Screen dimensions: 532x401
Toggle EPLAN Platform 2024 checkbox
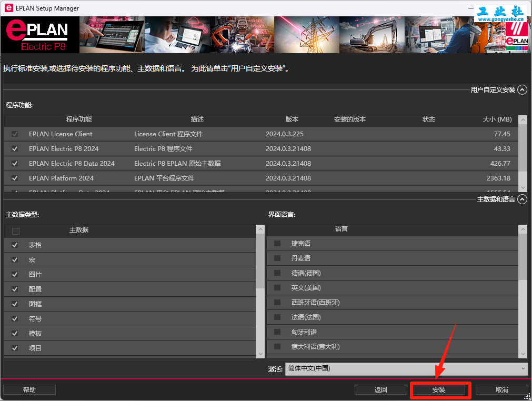tap(15, 178)
